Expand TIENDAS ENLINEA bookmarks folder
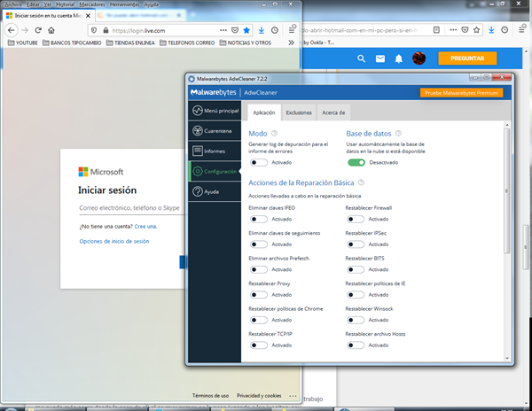 130,43
